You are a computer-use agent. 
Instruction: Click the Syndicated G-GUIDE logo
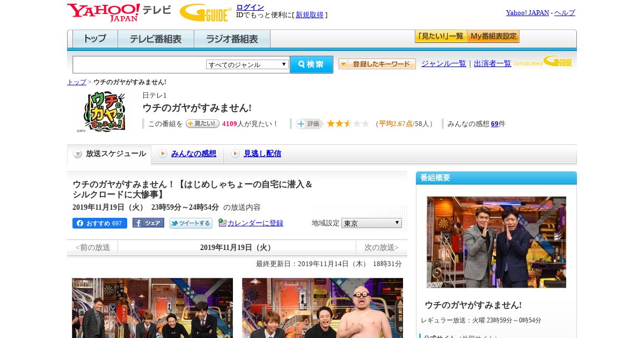(x=543, y=62)
